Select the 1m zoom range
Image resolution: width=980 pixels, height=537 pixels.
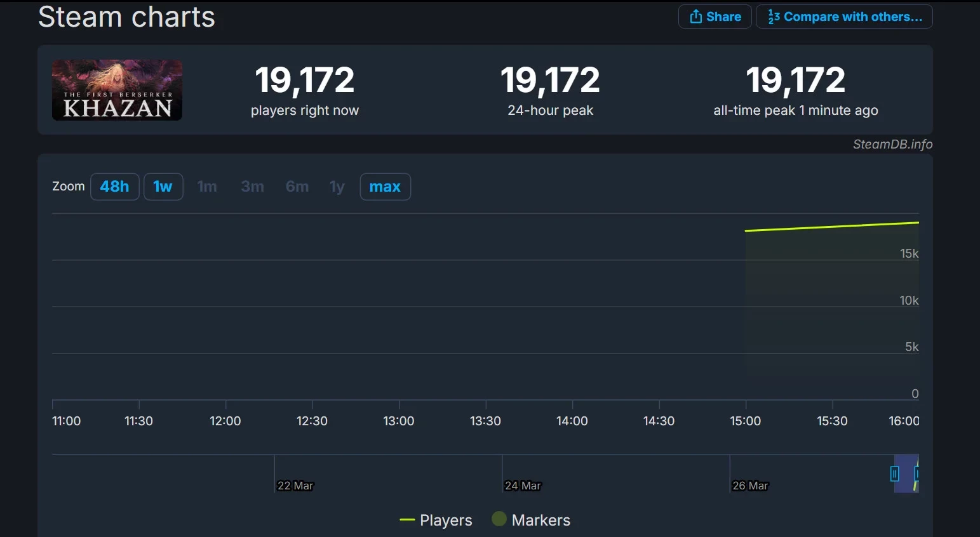[207, 187]
